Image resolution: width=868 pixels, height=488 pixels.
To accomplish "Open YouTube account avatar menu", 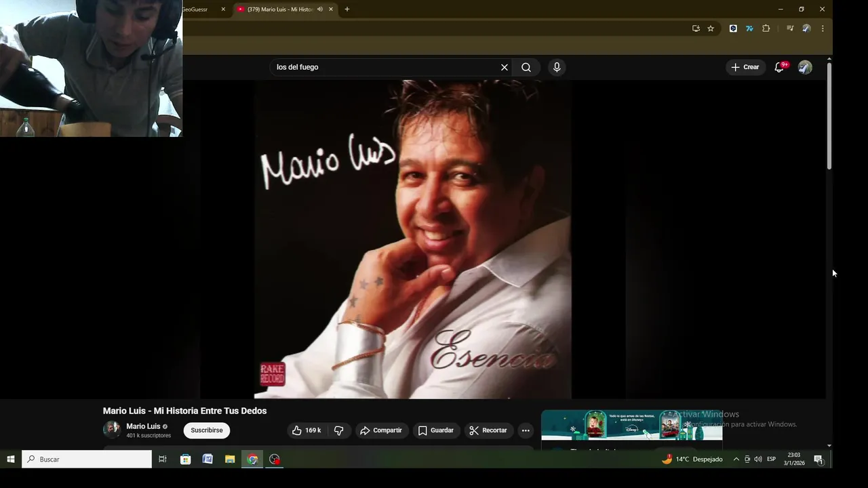I will click(805, 67).
